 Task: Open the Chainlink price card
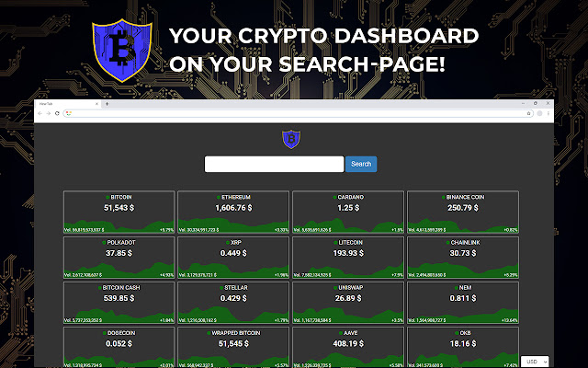pos(463,258)
